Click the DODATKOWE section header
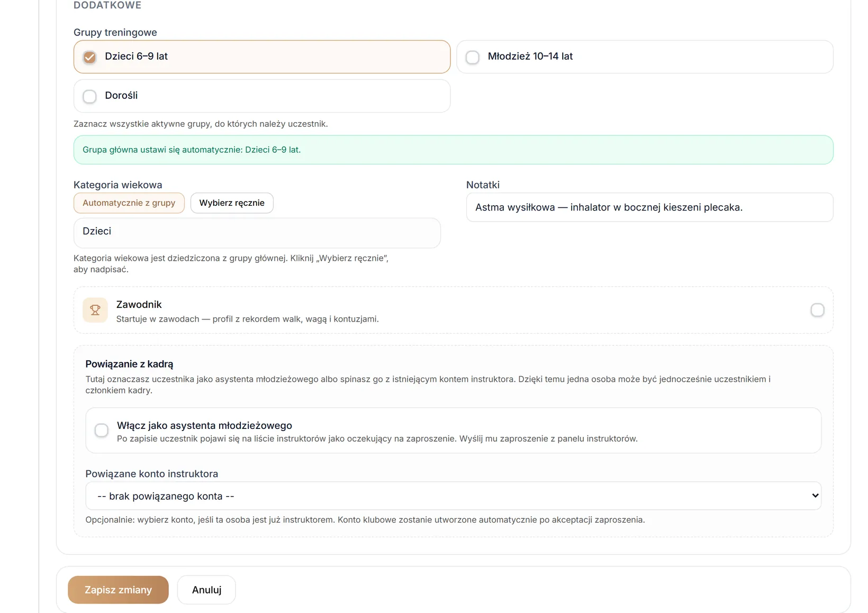The height and width of the screenshot is (613, 868). point(107,5)
